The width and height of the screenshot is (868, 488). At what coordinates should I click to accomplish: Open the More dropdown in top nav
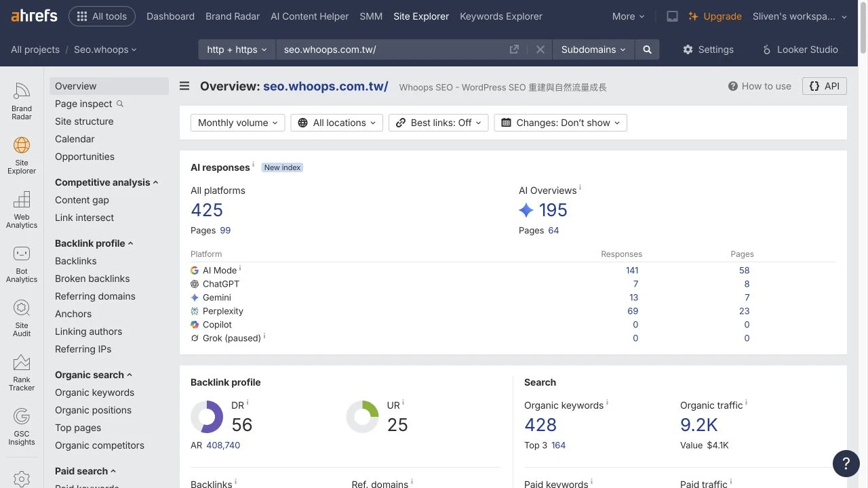point(628,16)
